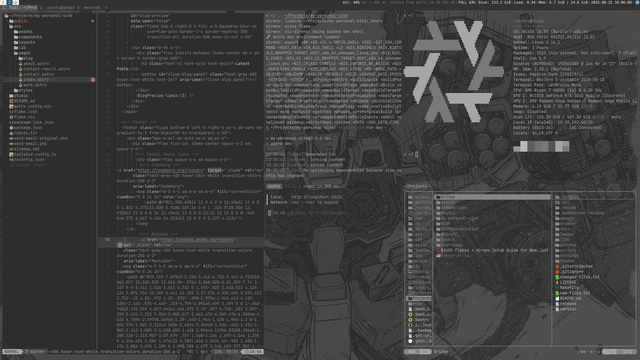Click send-email-original.php icon
This screenshot has width=640, height=360.
tap(11, 138)
